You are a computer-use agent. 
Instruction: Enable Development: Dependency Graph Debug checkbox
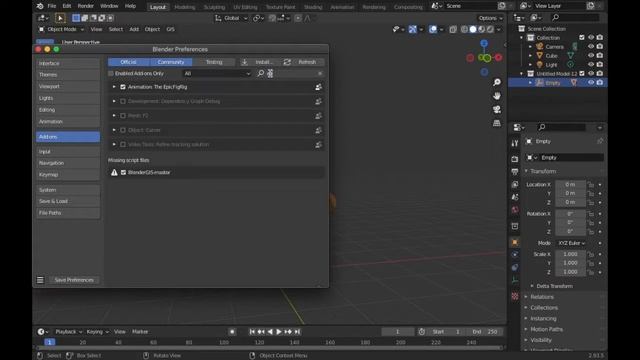pos(123,101)
